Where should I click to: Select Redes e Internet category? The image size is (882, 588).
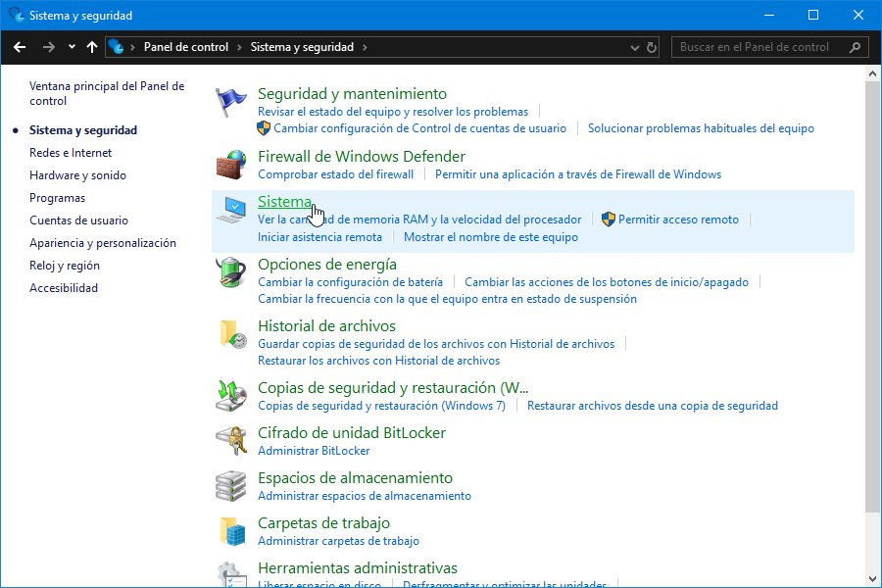71,153
